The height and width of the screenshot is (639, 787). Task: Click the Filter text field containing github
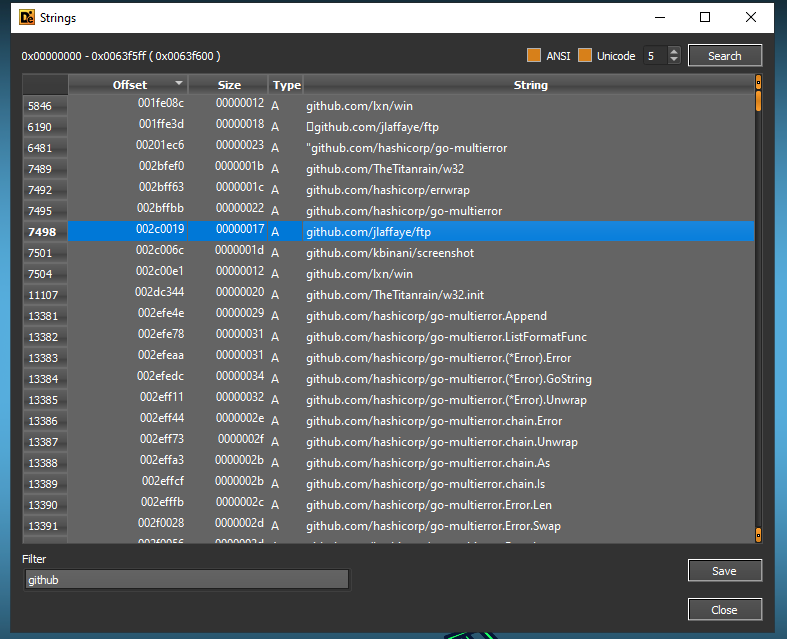(x=187, y=580)
